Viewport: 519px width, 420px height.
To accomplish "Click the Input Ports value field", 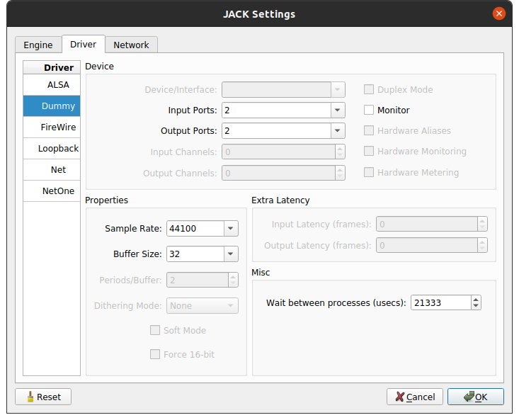I will 276,110.
